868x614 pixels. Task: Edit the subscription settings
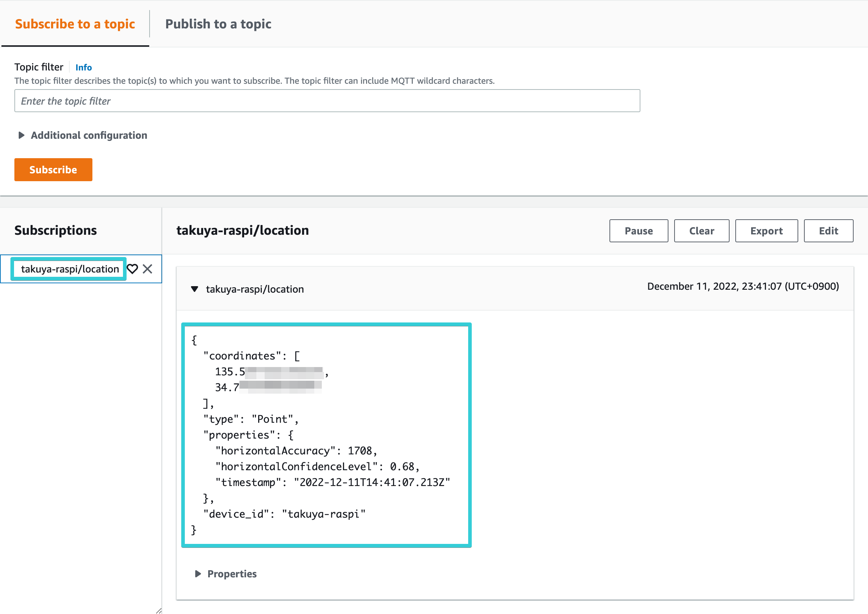pyautogui.click(x=828, y=231)
